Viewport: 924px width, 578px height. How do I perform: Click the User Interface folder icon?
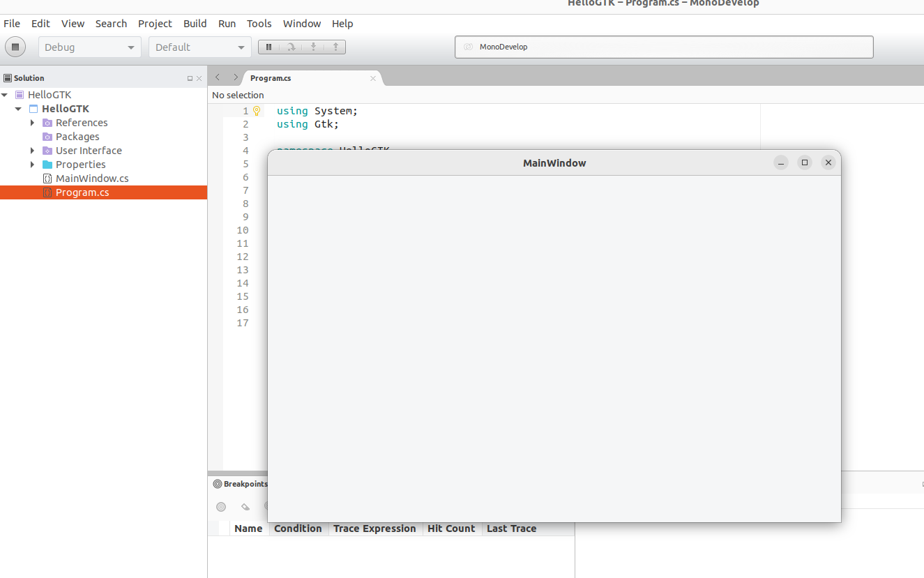47,151
